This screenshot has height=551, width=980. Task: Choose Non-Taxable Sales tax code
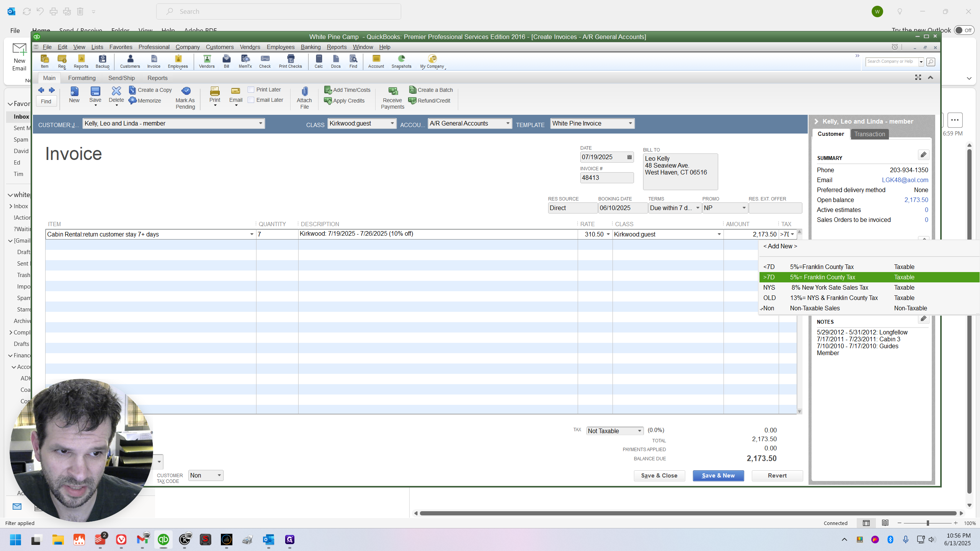click(x=869, y=308)
